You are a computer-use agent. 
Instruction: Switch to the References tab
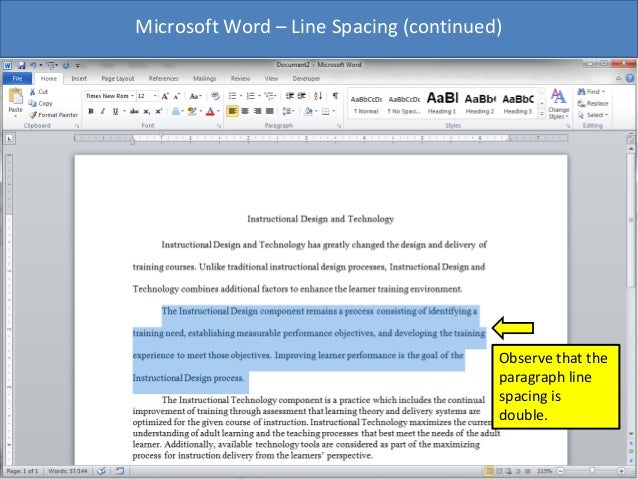click(x=164, y=79)
